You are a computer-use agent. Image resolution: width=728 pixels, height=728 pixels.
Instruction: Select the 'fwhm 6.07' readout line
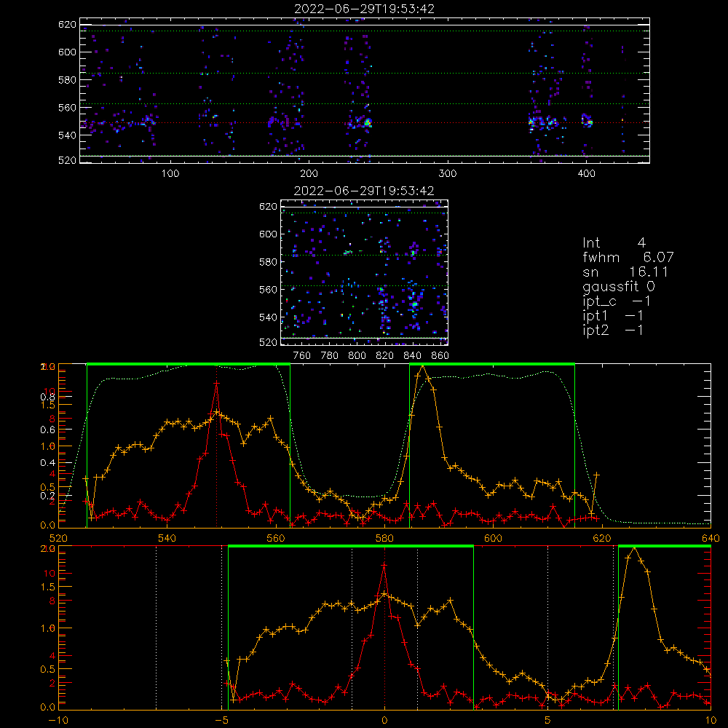pyautogui.click(x=628, y=257)
